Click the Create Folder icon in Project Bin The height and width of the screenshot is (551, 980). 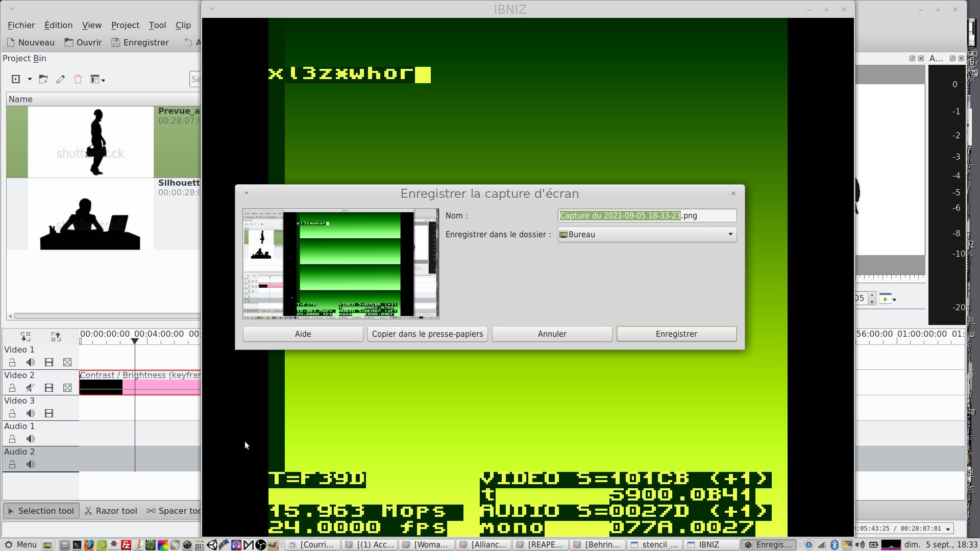point(43,79)
